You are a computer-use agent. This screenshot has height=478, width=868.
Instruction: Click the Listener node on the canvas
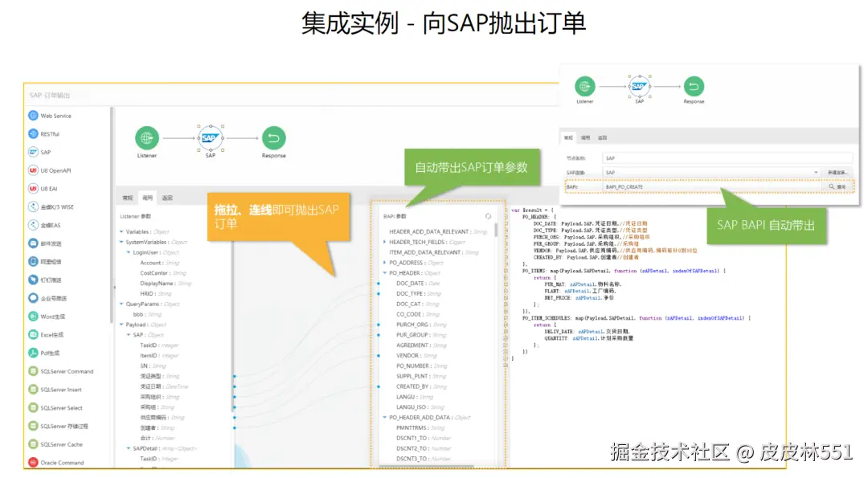147,138
